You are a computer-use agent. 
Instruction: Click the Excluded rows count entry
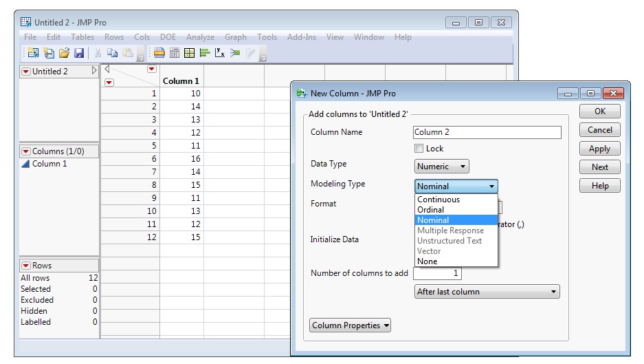click(x=58, y=300)
